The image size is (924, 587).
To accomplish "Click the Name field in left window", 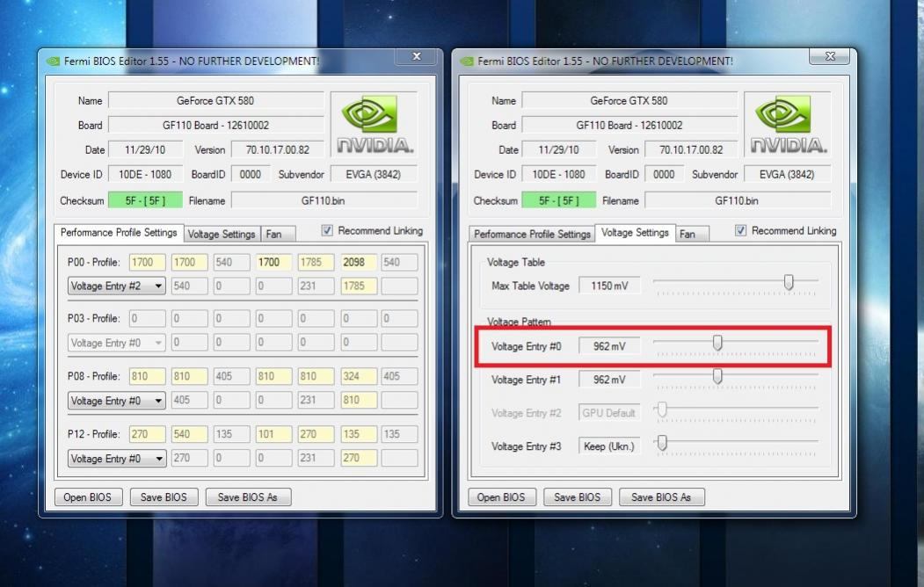I will [x=215, y=101].
